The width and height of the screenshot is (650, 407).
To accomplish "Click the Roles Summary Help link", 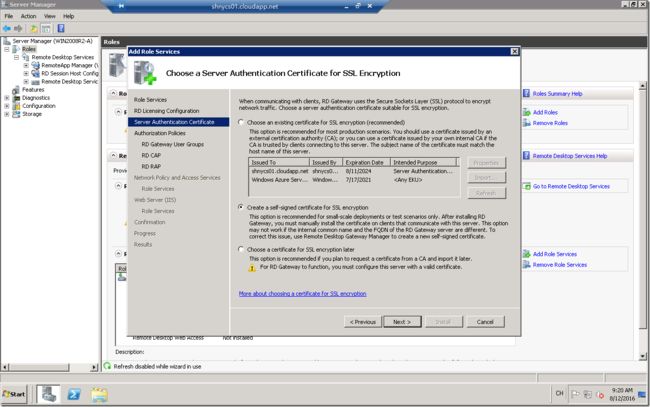I will pyautogui.click(x=558, y=94).
